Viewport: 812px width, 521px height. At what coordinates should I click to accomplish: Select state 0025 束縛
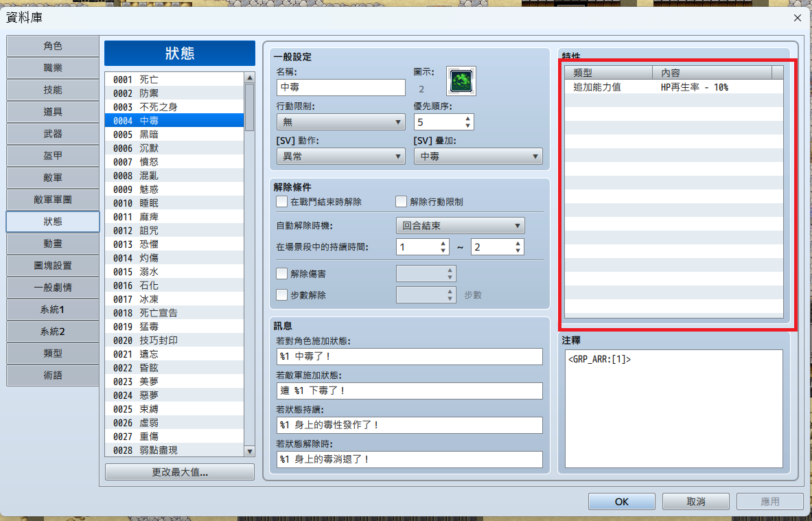point(174,409)
